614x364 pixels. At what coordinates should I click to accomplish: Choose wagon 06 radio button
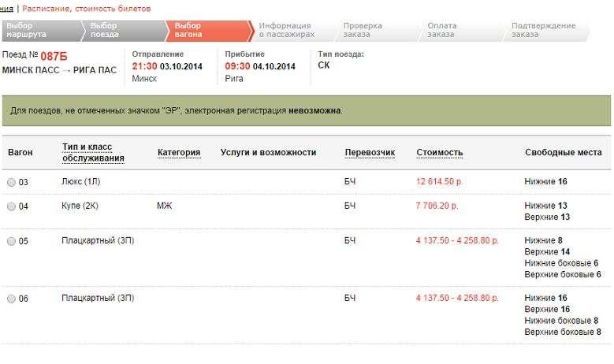tap(11, 299)
